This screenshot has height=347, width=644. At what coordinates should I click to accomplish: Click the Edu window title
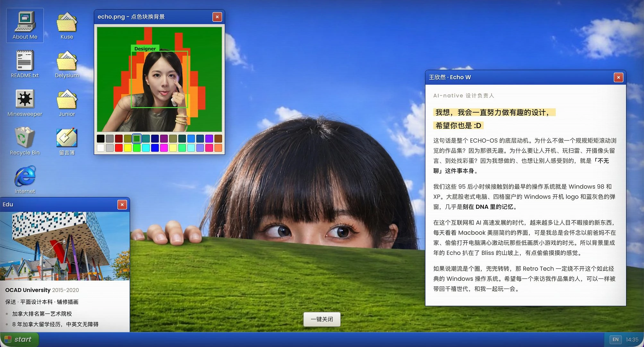coord(8,204)
